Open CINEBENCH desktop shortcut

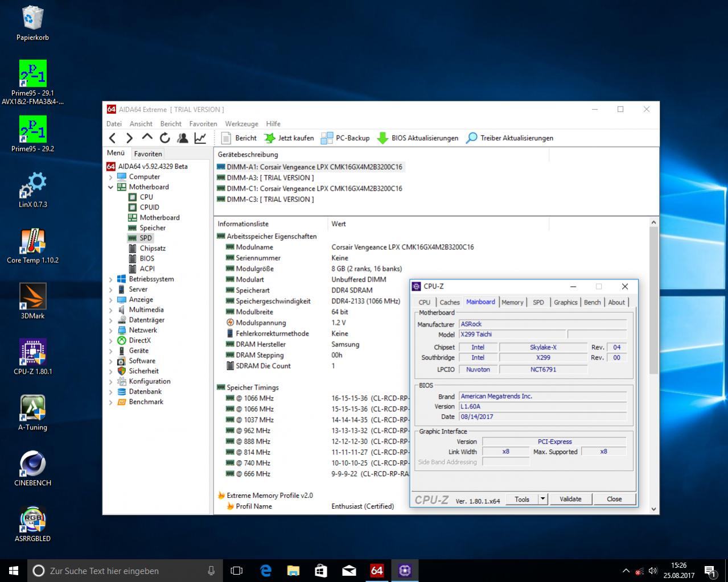32,469
